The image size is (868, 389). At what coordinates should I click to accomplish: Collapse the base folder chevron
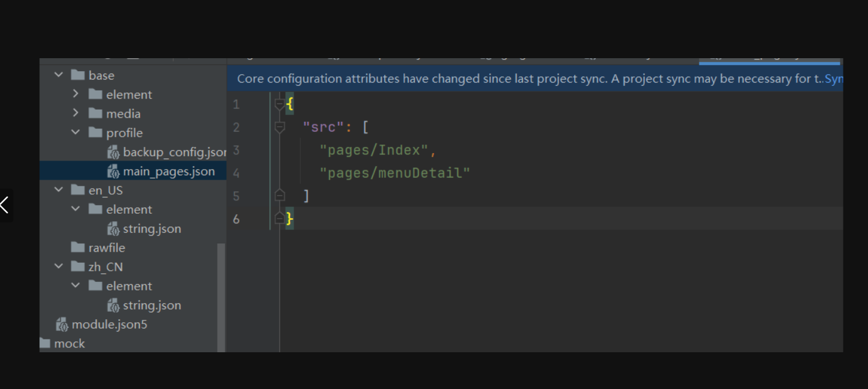point(59,75)
